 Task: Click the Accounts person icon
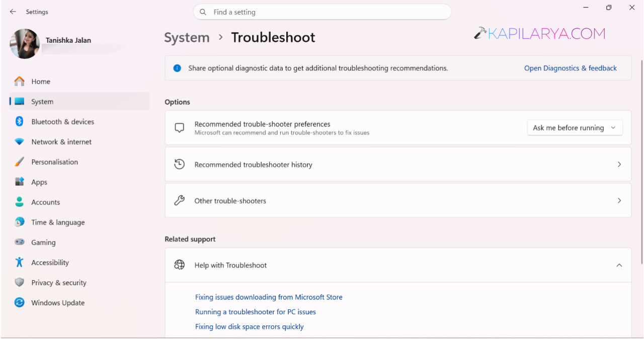[19, 202]
